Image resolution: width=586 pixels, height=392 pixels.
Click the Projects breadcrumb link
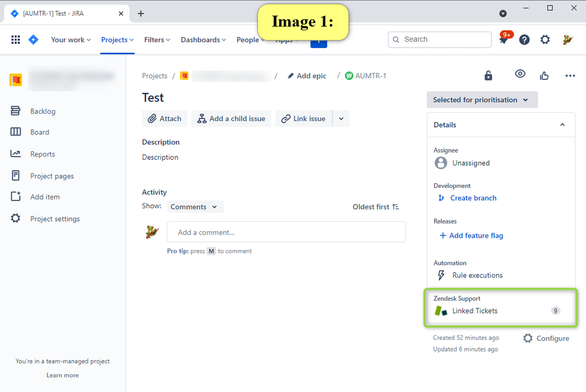coord(154,76)
